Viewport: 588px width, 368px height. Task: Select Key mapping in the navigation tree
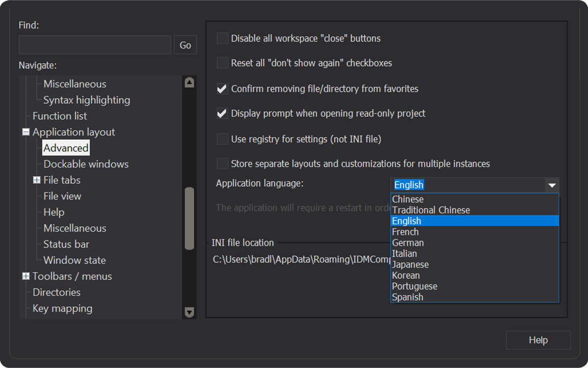62,308
